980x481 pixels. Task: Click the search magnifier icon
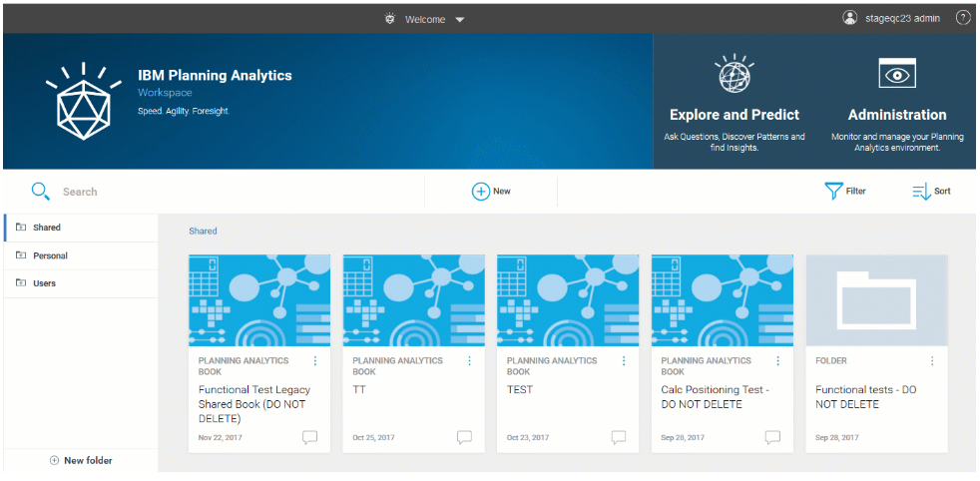point(41,192)
